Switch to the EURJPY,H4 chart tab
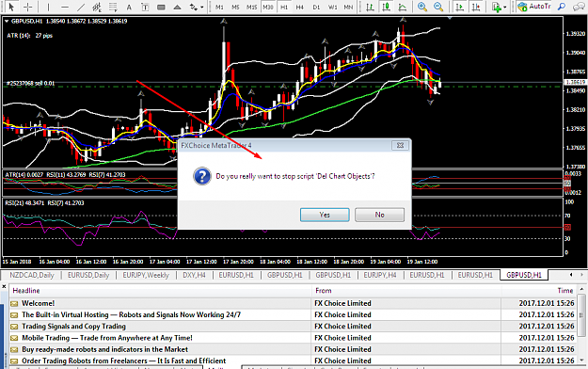The width and height of the screenshot is (588, 369). (x=380, y=275)
